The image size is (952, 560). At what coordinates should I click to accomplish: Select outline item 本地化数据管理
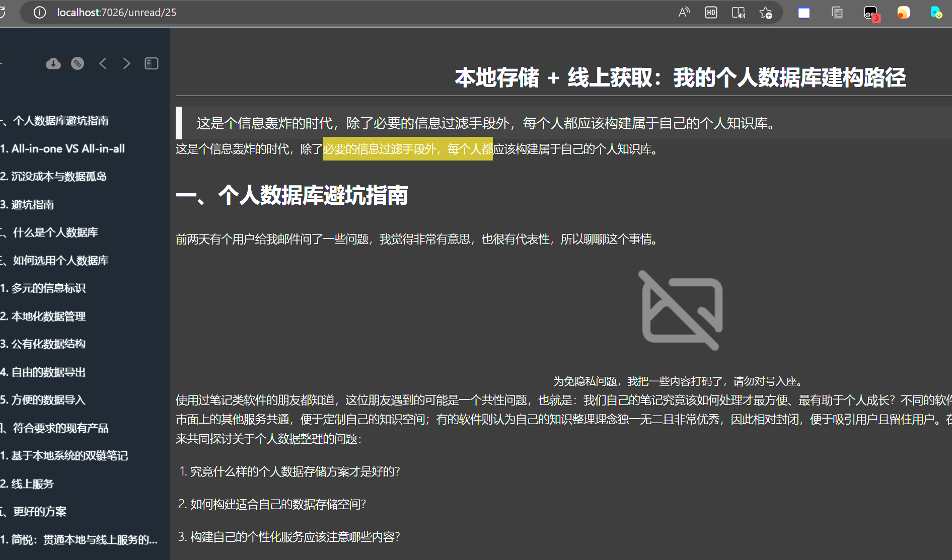[43, 316]
